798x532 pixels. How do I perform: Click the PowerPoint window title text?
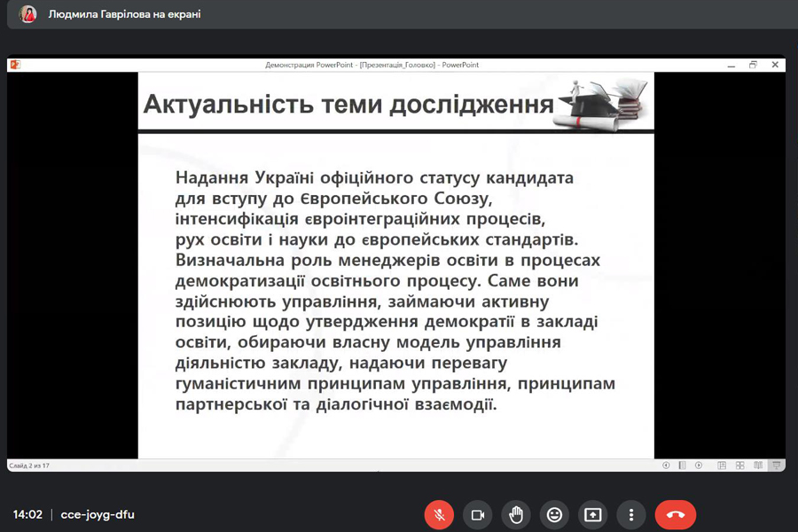click(372, 65)
